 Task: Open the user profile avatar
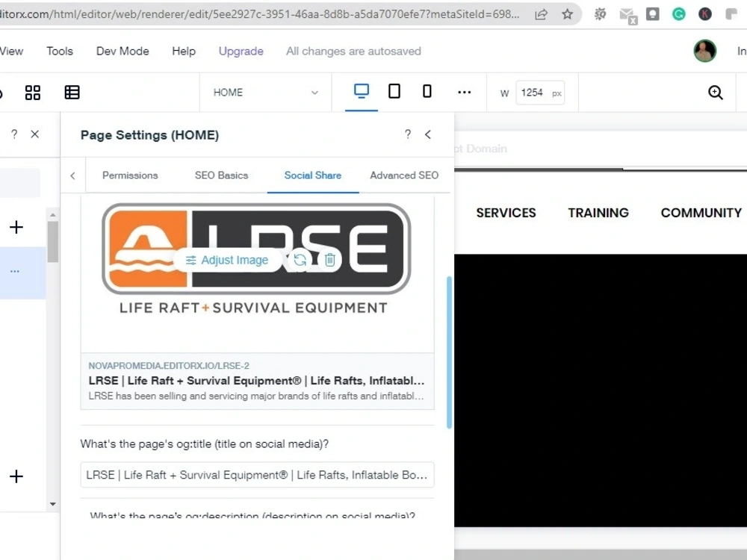point(704,51)
